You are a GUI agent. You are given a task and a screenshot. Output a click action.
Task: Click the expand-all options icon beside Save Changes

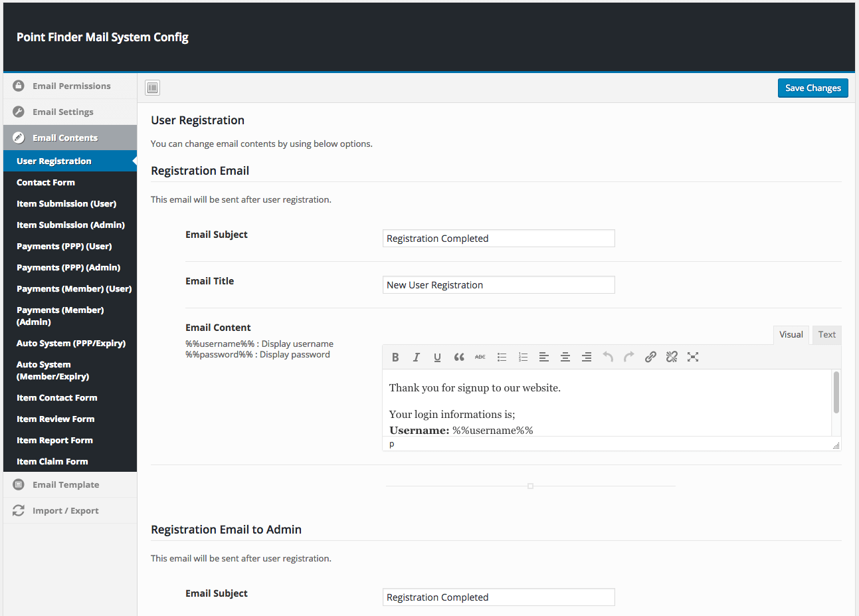pos(153,88)
